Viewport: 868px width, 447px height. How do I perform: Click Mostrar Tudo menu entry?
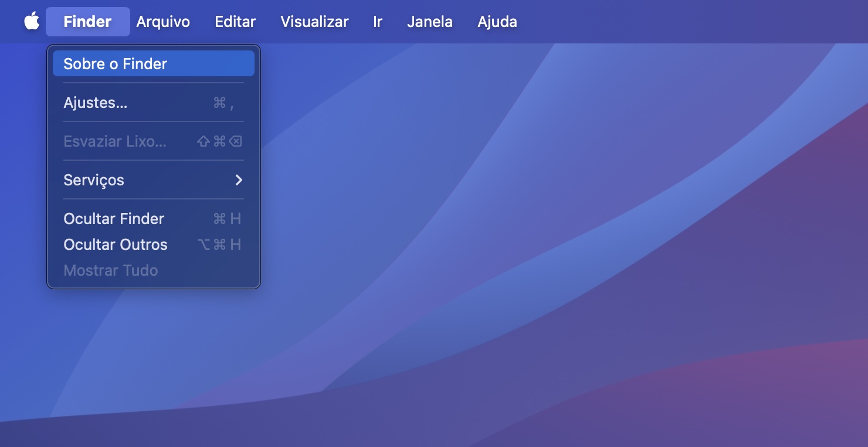(x=111, y=270)
